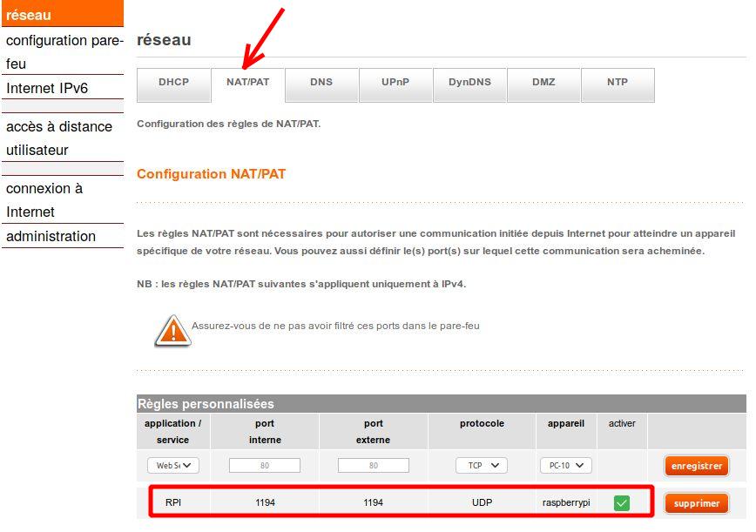Switch to the DynDNS tab

tap(469, 83)
